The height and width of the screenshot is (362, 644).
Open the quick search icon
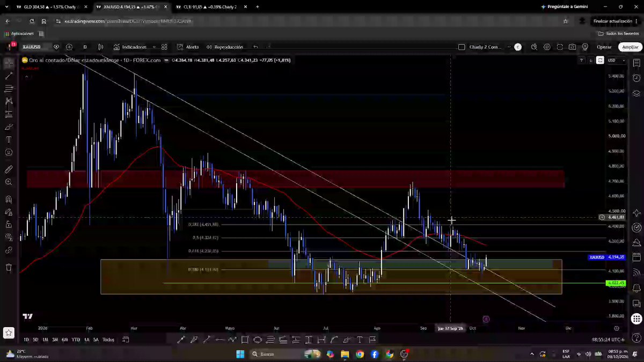(534, 47)
